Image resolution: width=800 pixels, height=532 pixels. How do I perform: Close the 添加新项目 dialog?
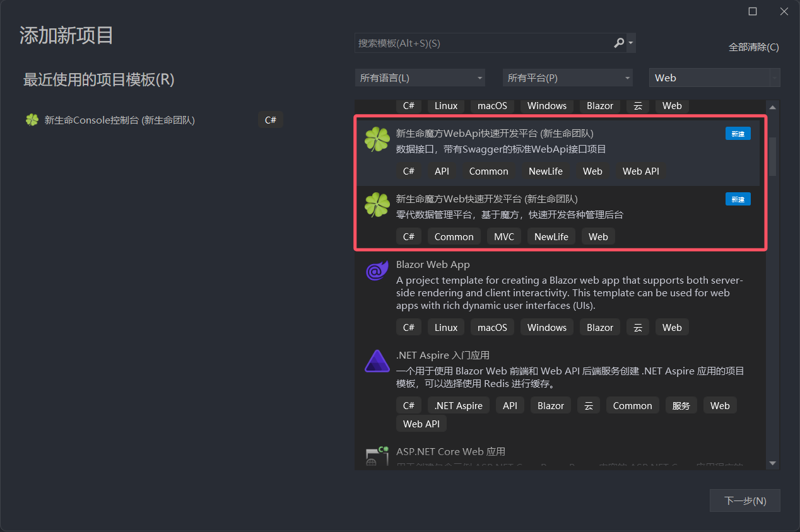(x=784, y=11)
